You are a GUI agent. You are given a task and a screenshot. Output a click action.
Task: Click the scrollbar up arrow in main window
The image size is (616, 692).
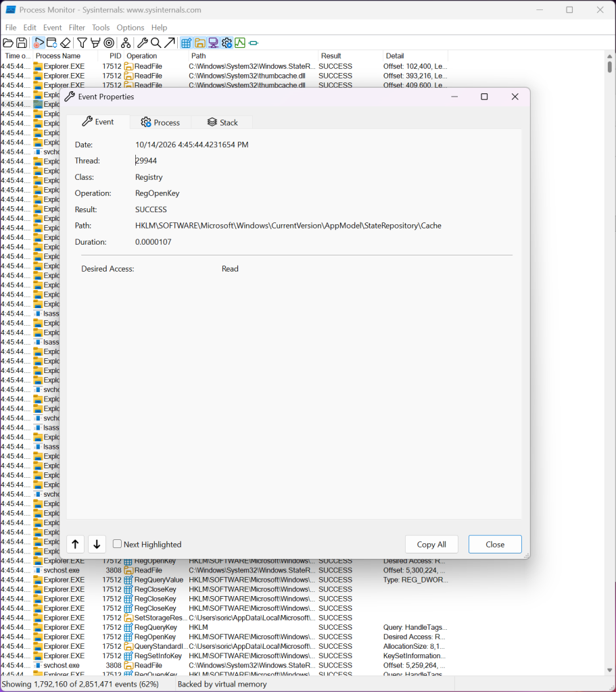click(x=609, y=56)
